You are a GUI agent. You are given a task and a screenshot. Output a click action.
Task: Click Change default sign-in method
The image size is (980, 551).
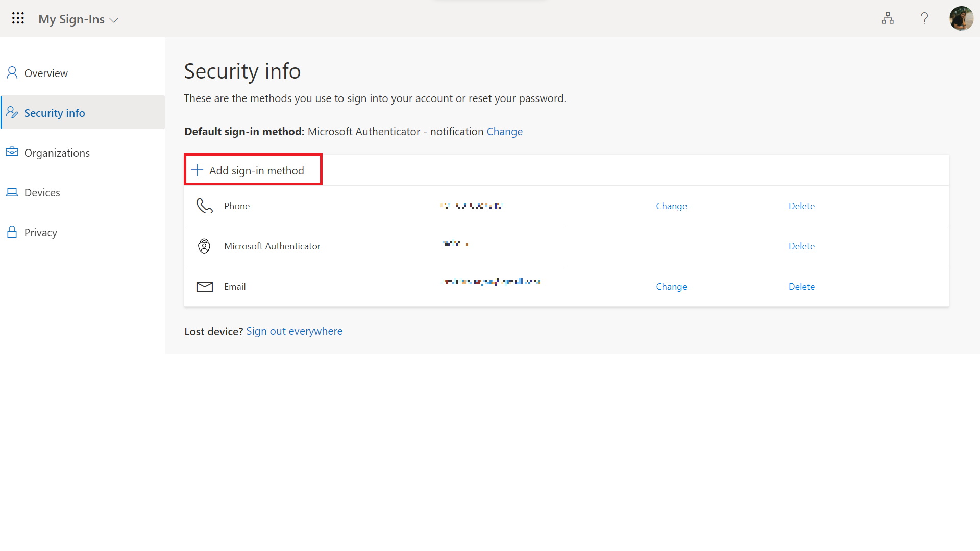pyautogui.click(x=504, y=131)
